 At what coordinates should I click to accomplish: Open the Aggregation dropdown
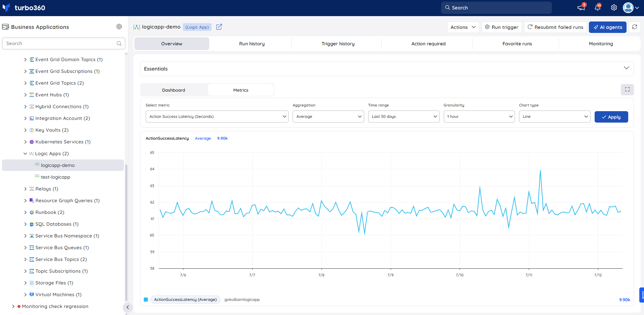click(x=328, y=117)
